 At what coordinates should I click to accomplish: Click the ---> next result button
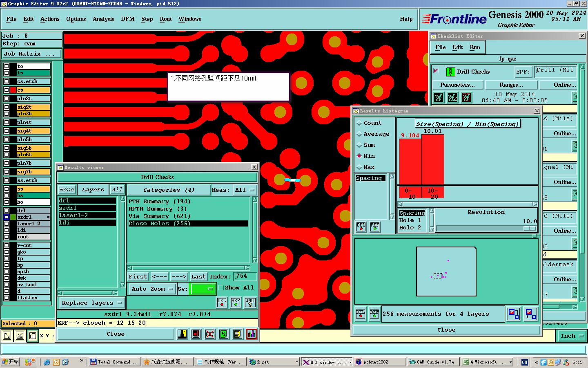179,277
